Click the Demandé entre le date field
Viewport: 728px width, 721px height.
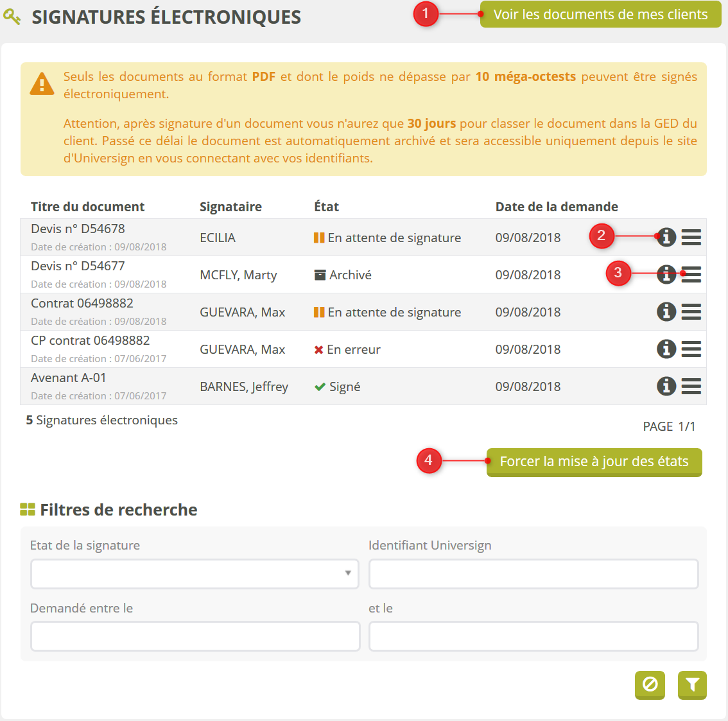(195, 636)
